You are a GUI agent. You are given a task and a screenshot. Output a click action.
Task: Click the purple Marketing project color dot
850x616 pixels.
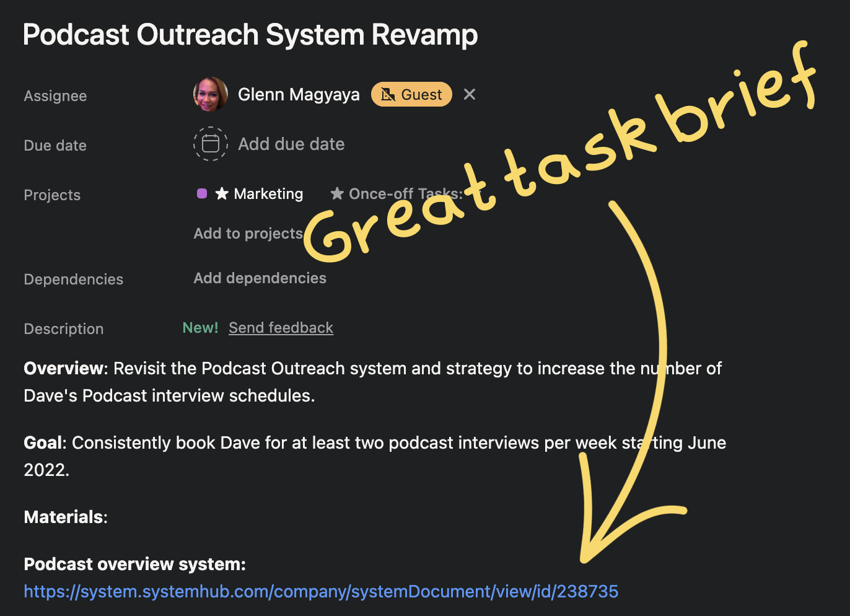coord(201,193)
